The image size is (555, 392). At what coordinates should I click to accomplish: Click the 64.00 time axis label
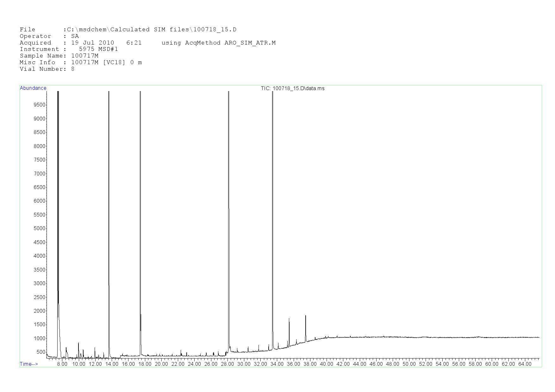[x=525, y=364]
